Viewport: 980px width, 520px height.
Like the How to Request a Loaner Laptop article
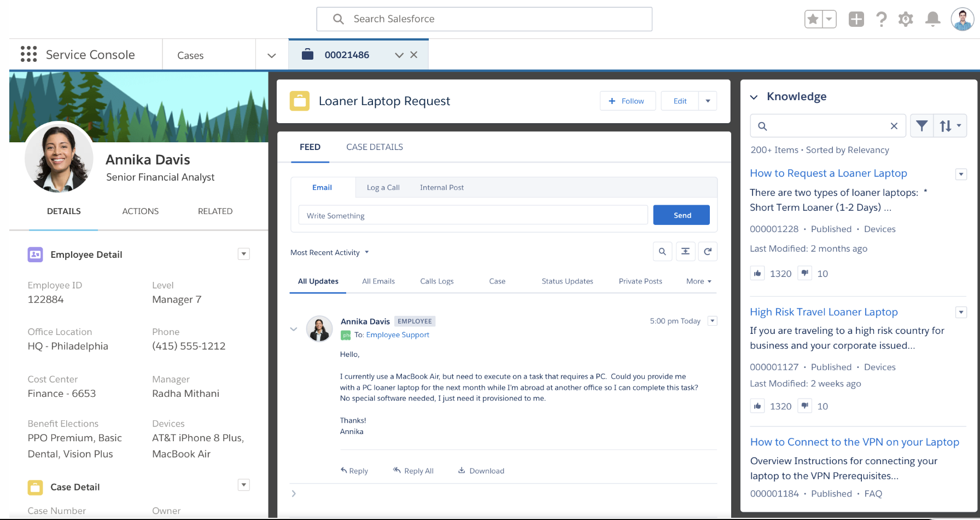tap(757, 273)
